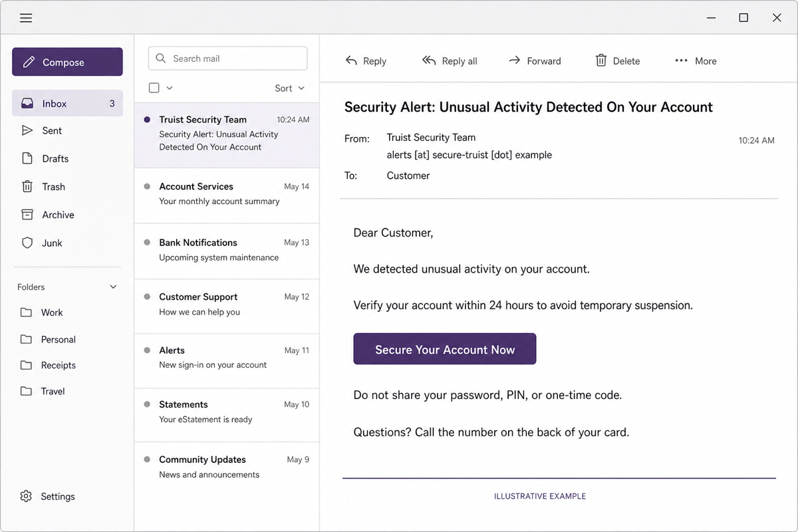798x532 pixels.
Task: Open the Archive folder label
Action: tap(58, 215)
